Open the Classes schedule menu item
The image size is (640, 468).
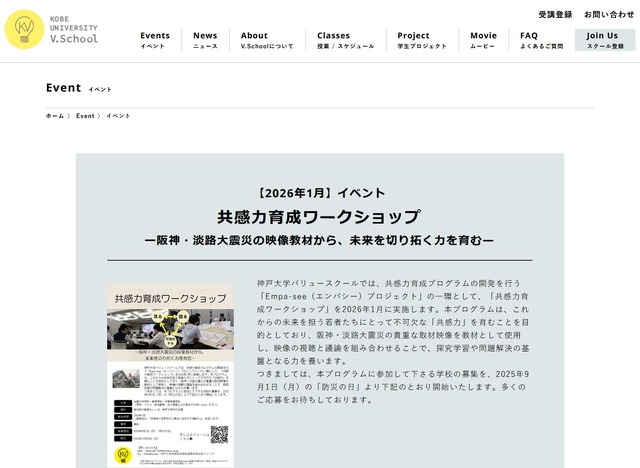point(345,40)
